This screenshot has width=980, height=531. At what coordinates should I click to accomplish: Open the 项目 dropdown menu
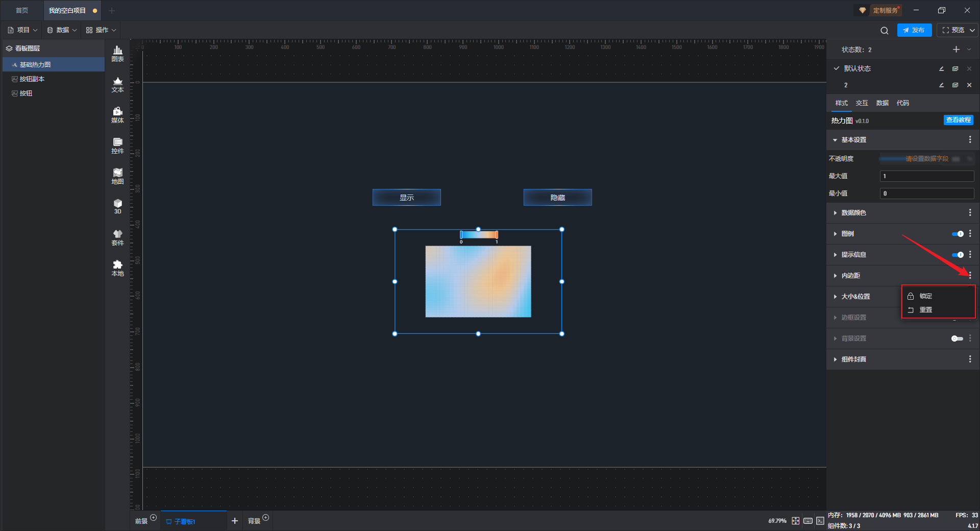coord(23,30)
